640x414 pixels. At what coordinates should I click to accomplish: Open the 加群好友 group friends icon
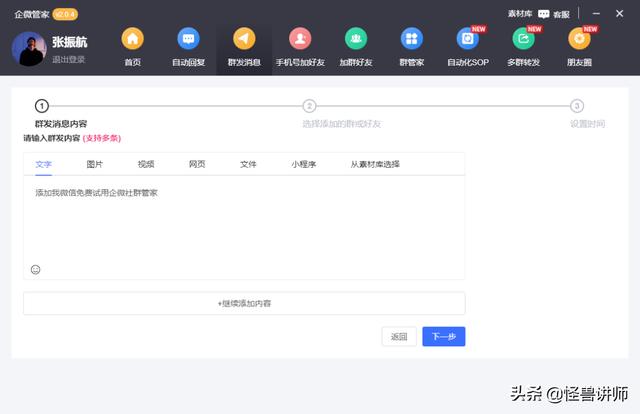point(356,39)
